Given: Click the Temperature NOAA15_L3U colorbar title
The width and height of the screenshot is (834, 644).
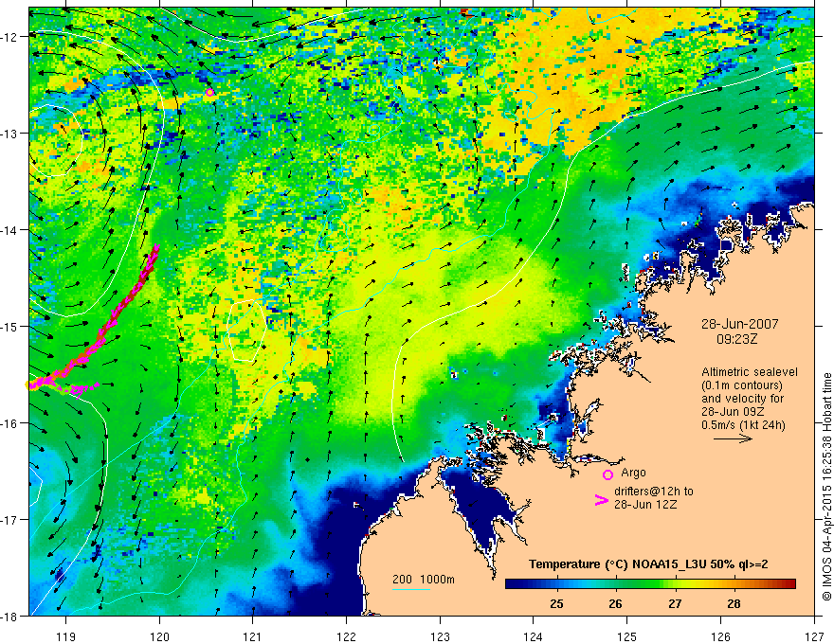Looking at the screenshot, I should (648, 564).
